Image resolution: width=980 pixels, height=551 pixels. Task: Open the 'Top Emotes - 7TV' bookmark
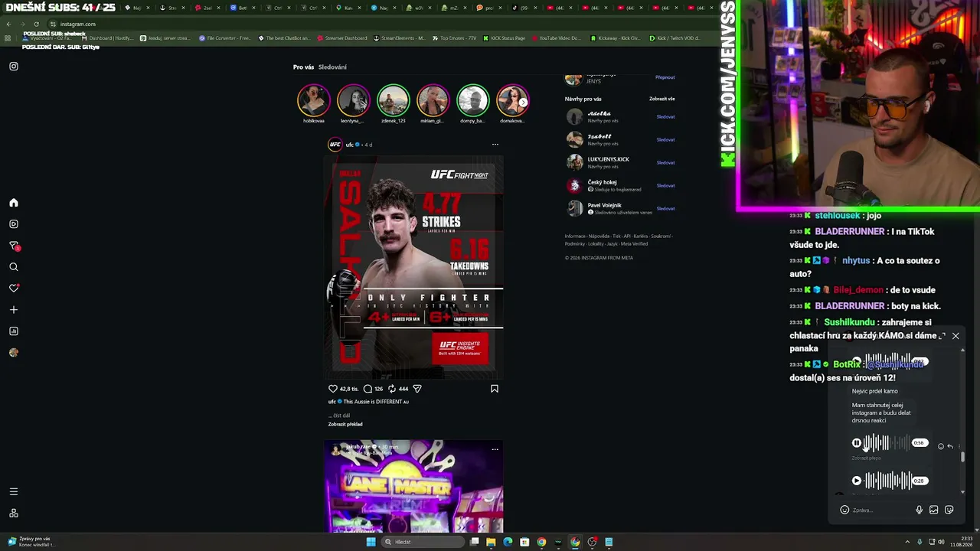(x=454, y=38)
